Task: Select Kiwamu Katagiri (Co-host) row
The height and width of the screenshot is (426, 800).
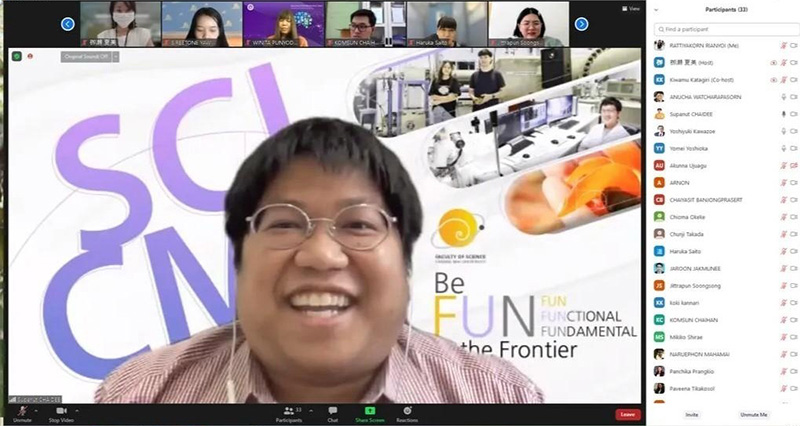Action: coord(727,80)
